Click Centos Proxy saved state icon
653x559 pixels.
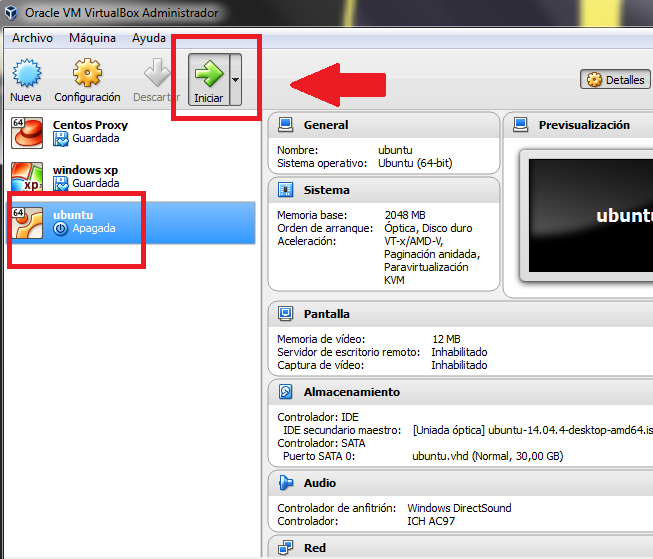tap(61, 139)
